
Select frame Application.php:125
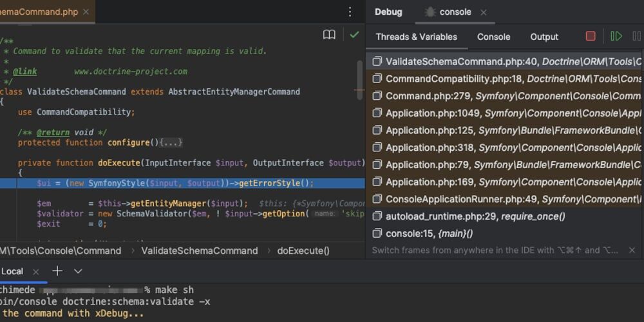505,131
